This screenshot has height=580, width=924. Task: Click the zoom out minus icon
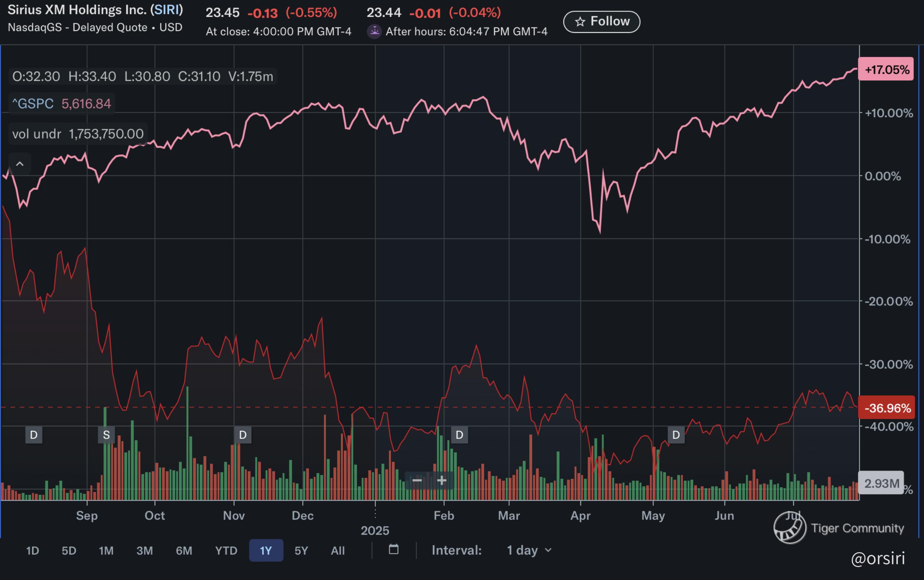[x=417, y=480]
